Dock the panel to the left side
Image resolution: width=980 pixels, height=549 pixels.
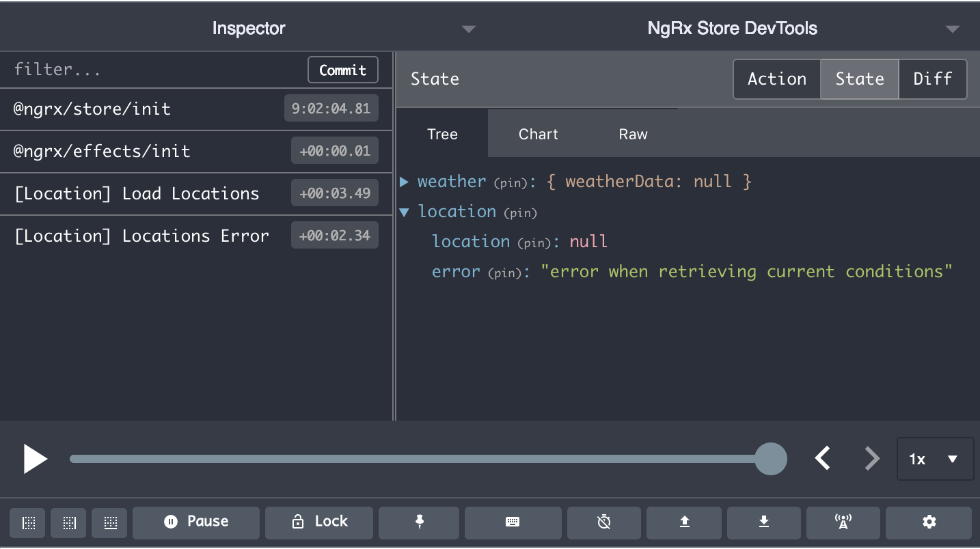(28, 522)
